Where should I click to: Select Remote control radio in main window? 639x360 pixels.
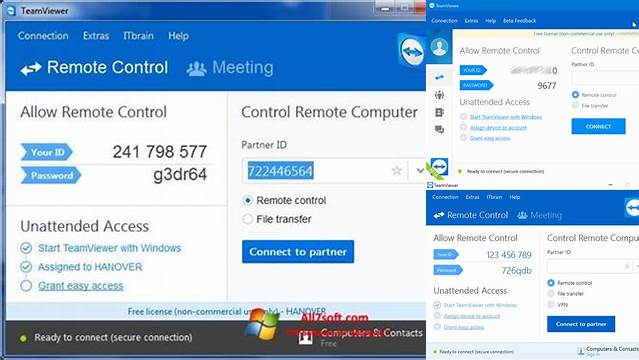[x=247, y=201]
